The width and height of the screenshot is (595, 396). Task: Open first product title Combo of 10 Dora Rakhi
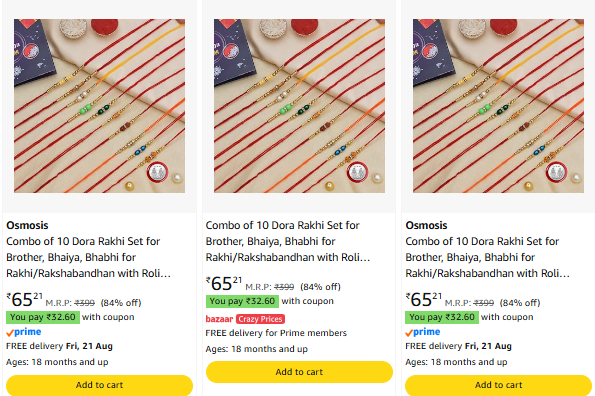pyautogui.click(x=88, y=257)
